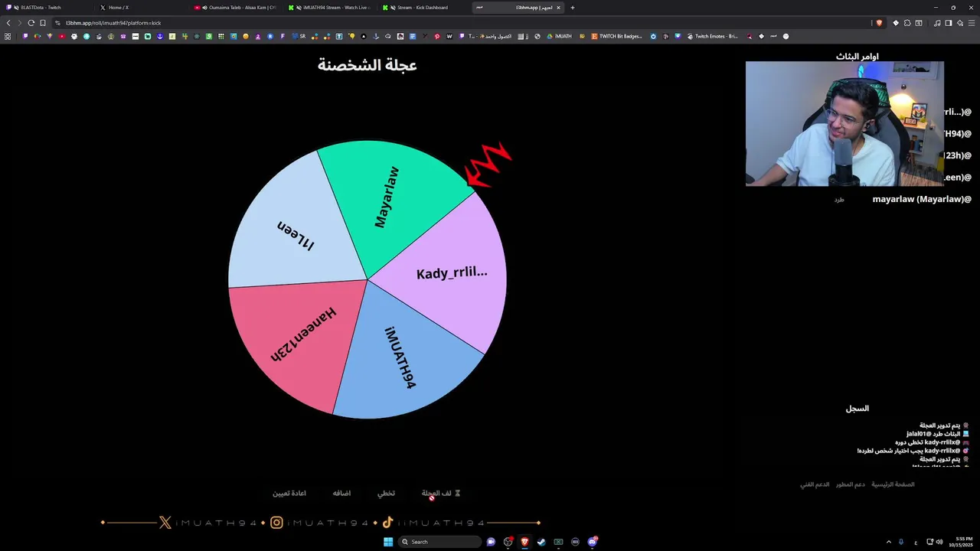Click the TikTok iMUATH94 banner icon
Screen dimensions: 980x551
pyautogui.click(x=387, y=523)
